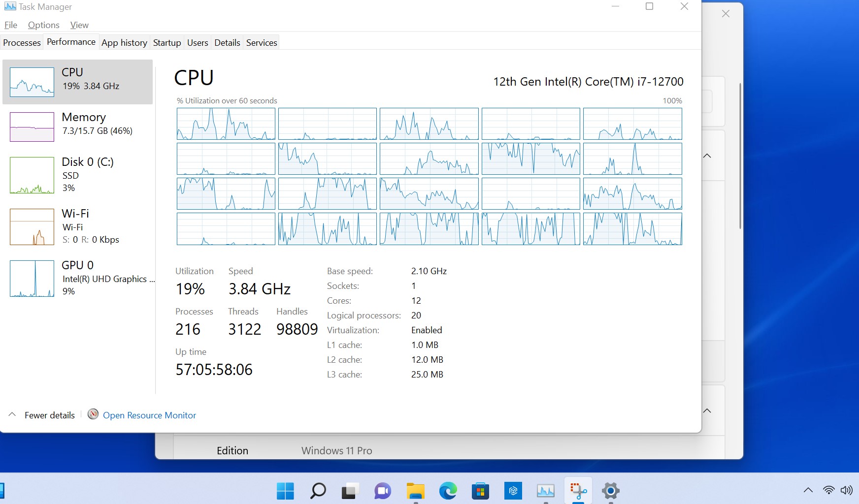Open the File menu
Viewport: 859px width, 504px height.
point(11,25)
